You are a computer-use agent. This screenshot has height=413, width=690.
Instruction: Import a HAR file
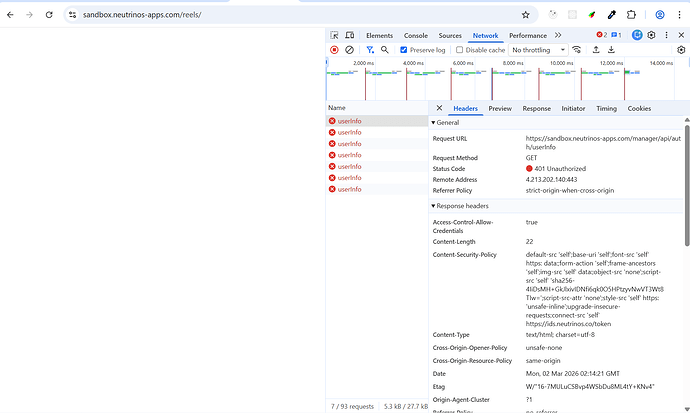click(596, 50)
